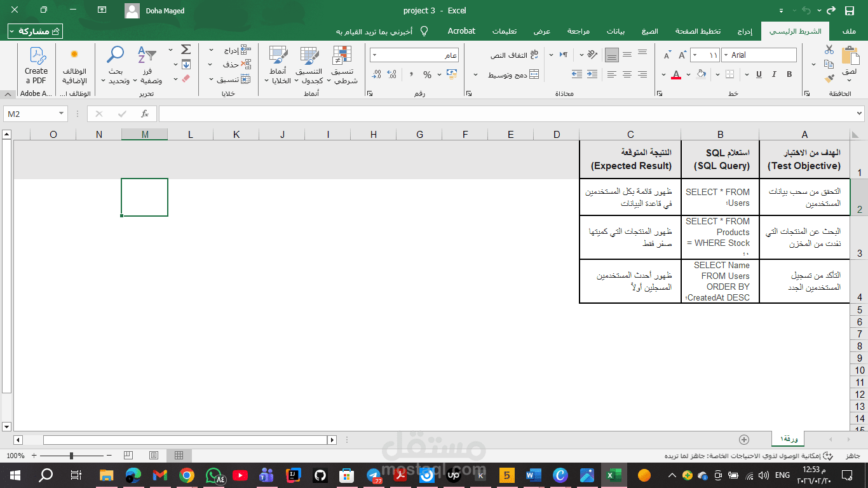Click the Copy icon in clipboard group
The image size is (868, 488).
tap(829, 64)
